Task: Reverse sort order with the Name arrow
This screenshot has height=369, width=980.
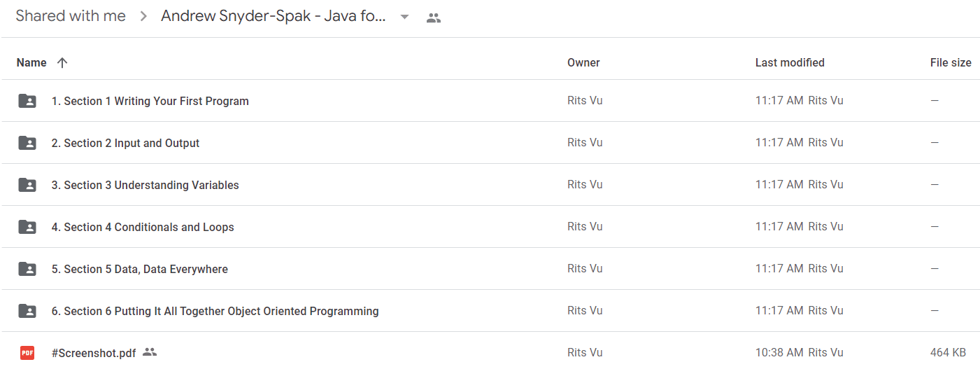Action: pyautogui.click(x=62, y=62)
